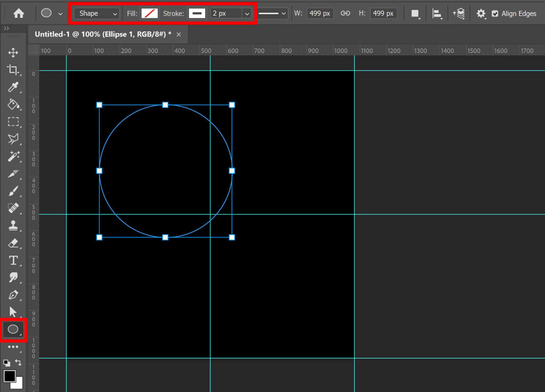545x392 pixels.
Task: Go to the Home screen icon
Action: coord(19,13)
